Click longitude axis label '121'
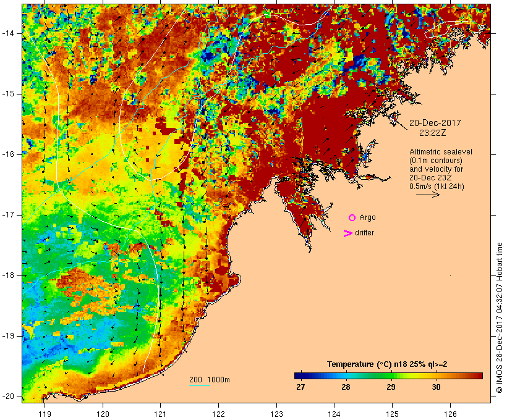 pos(160,414)
